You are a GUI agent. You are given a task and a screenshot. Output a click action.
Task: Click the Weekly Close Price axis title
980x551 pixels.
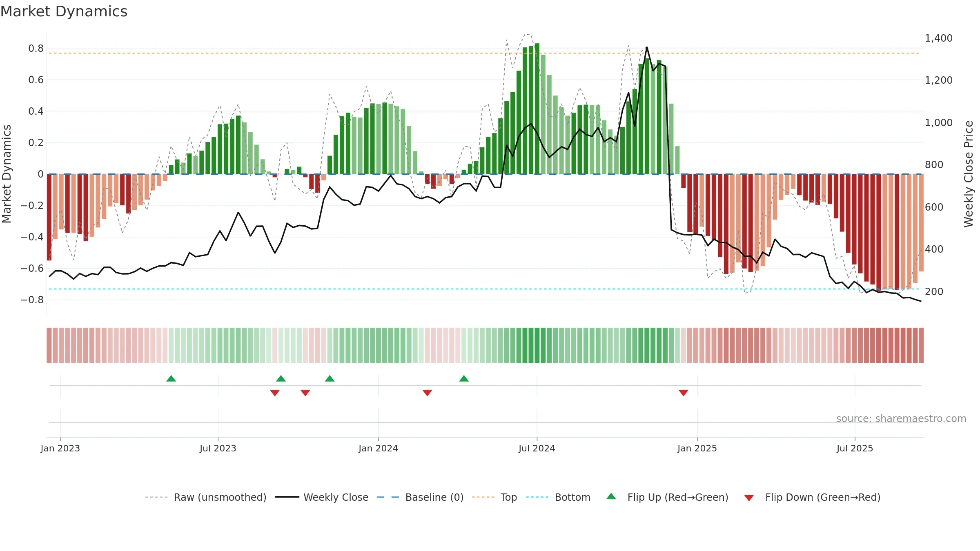(969, 174)
